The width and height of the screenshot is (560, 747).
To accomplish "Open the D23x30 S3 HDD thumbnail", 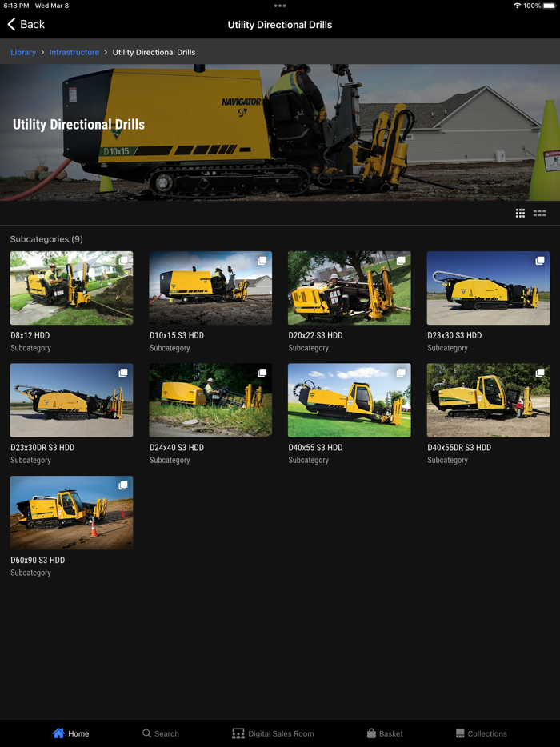I will coord(489,288).
